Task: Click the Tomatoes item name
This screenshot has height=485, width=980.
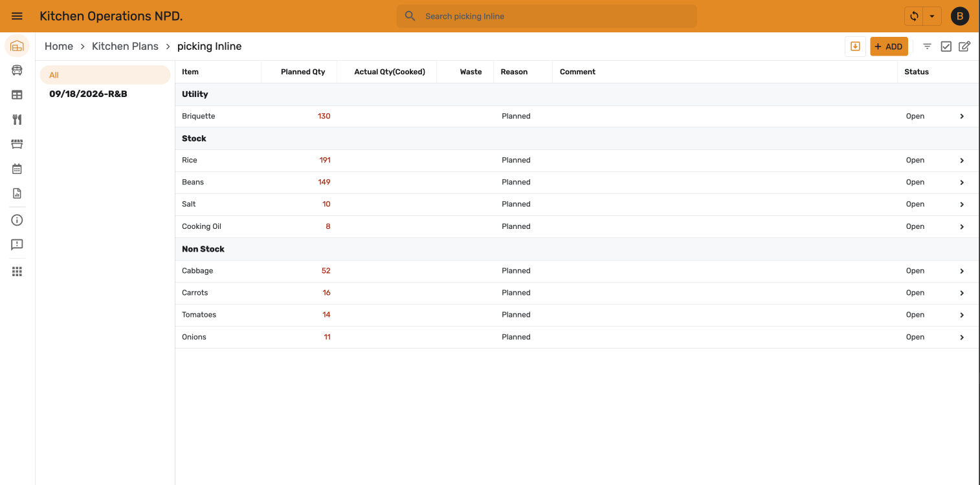Action: (199, 315)
